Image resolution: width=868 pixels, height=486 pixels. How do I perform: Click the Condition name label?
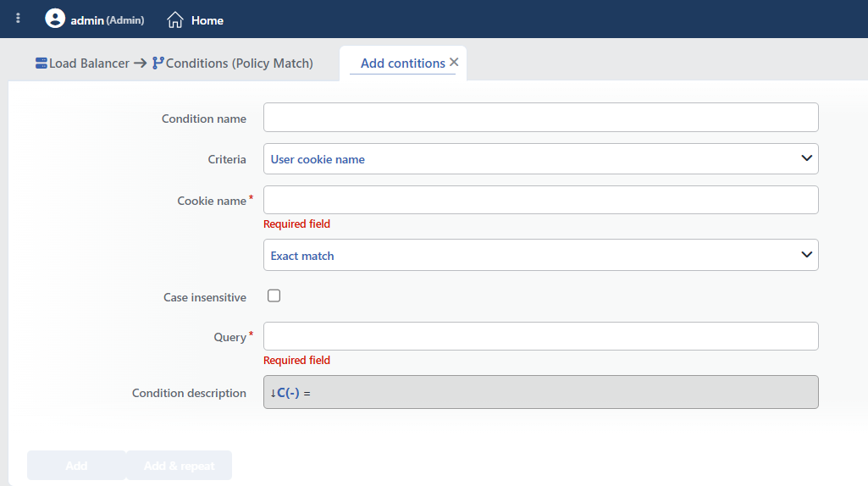pos(204,119)
